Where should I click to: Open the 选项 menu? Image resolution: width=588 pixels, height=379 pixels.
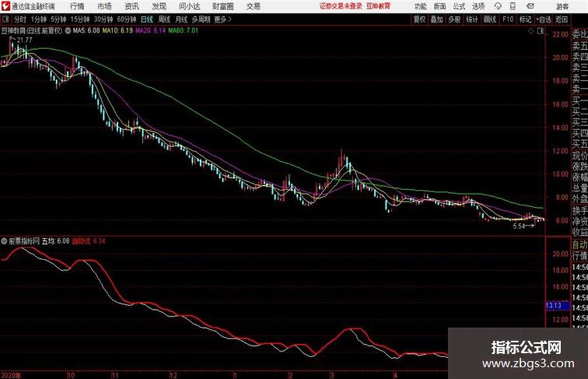click(x=478, y=6)
